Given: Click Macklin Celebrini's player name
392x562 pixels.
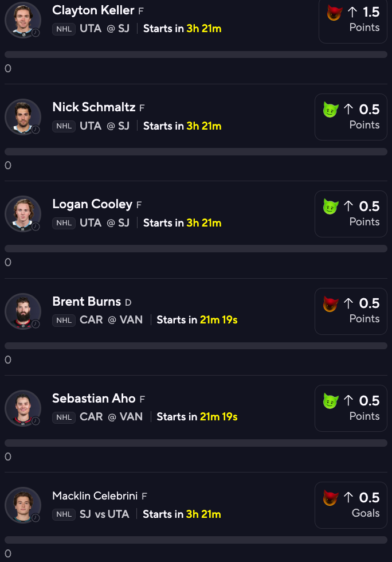Looking at the screenshot, I should tap(95, 496).
